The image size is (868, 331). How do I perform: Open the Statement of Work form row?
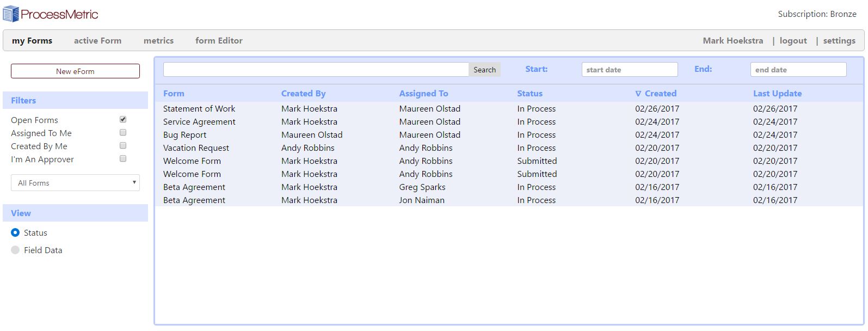199,109
